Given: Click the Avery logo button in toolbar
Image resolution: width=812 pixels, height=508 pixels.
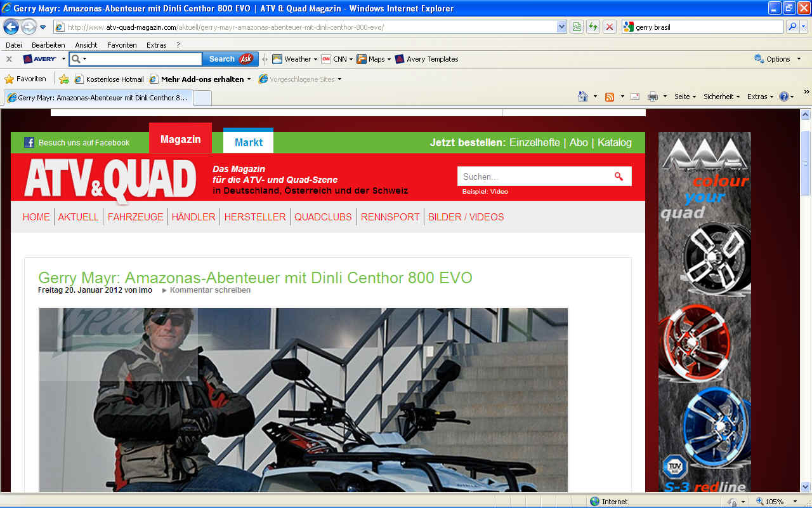Looking at the screenshot, I should tap(39, 59).
